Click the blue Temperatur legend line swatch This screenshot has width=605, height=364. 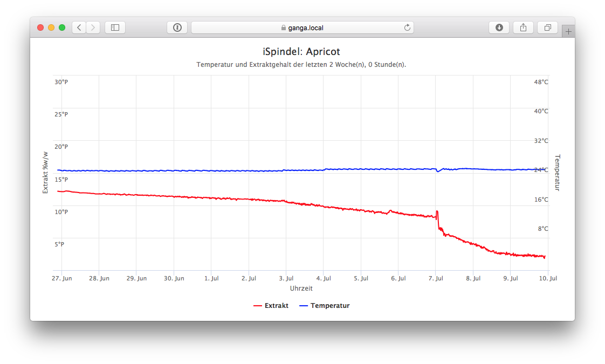pyautogui.click(x=303, y=306)
